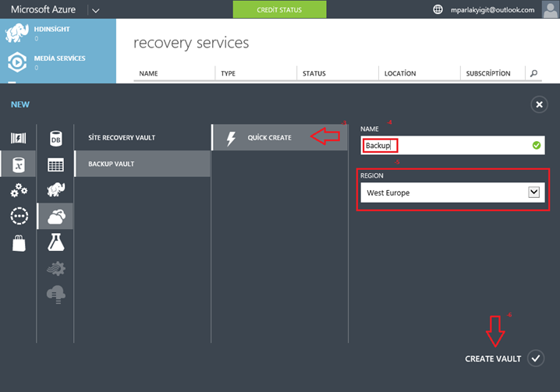Click the green name validation checkmark
The image size is (560, 392).
click(x=537, y=145)
